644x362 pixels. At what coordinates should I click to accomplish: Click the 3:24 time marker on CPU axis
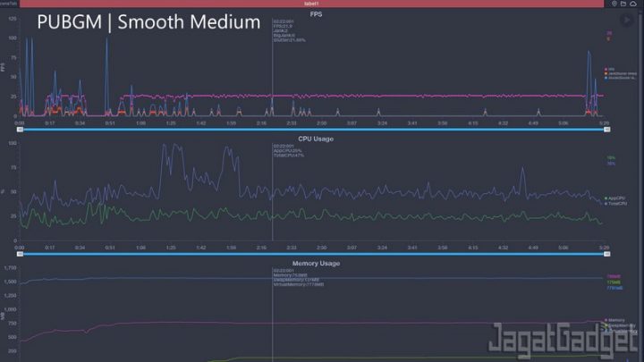(x=382, y=248)
